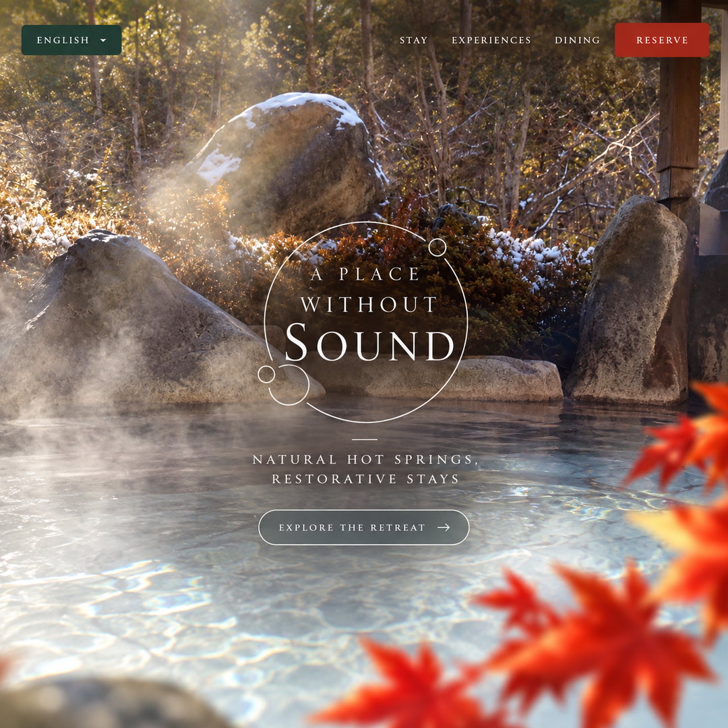Click the tagline "Natural Hot Springs, Restorative Stays"

click(365, 469)
